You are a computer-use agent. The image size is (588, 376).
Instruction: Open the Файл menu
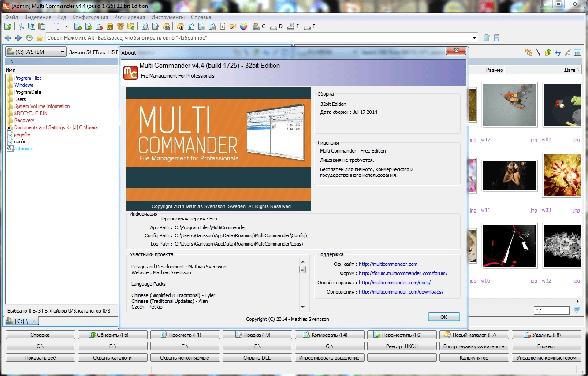[x=12, y=17]
